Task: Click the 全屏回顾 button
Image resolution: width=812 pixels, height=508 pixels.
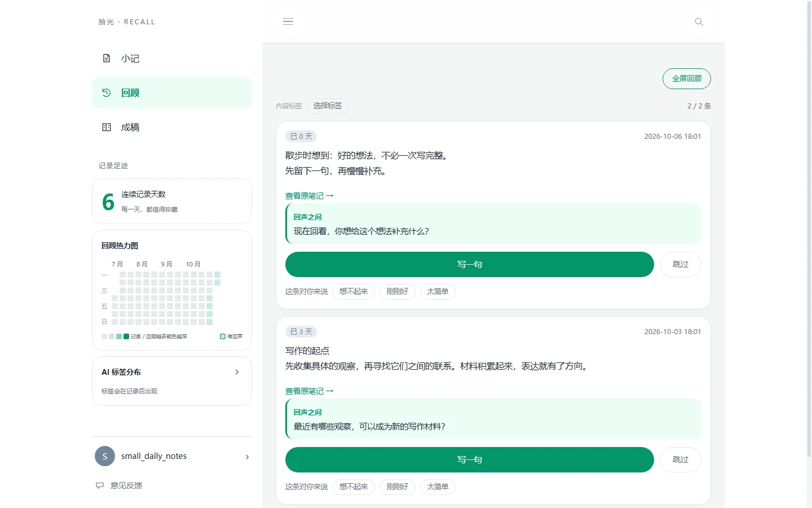Action: point(687,78)
